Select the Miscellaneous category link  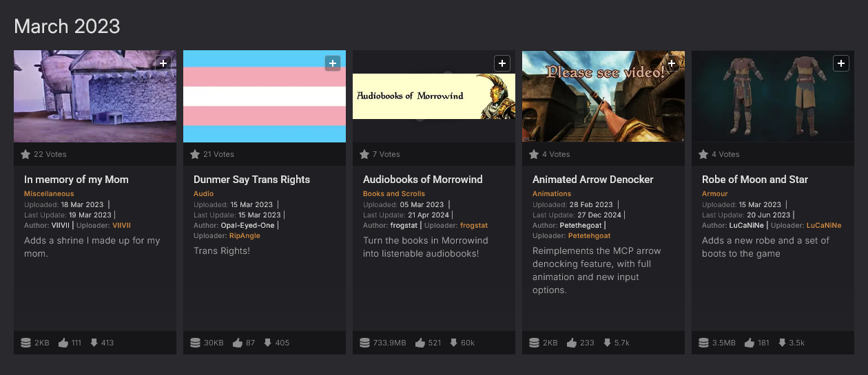click(49, 194)
